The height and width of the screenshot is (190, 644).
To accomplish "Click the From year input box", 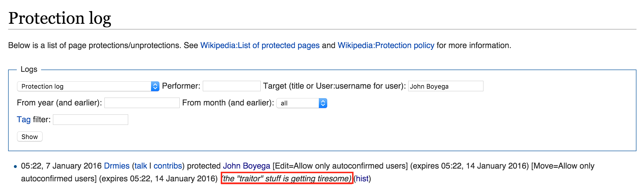I will (142, 103).
